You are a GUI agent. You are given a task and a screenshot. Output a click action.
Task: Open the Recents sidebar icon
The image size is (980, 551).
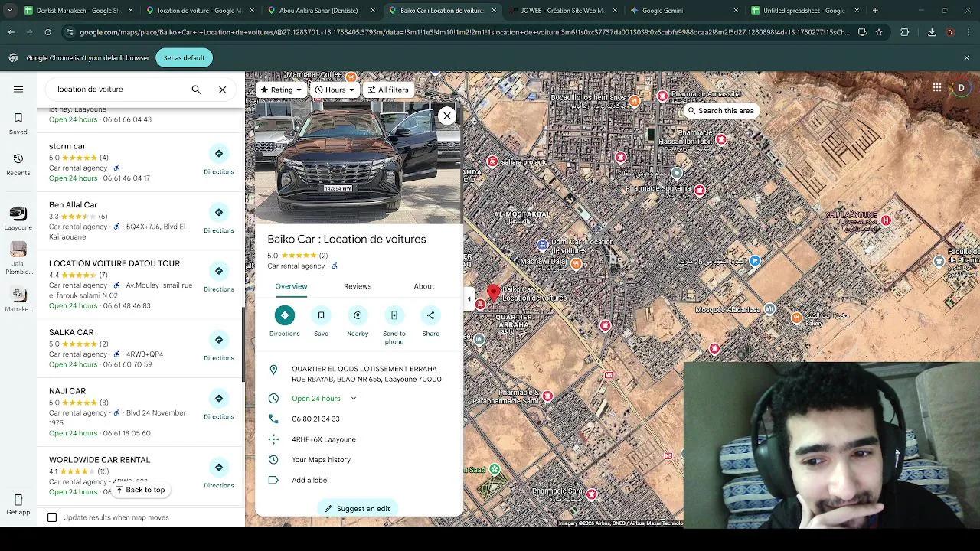point(18,163)
